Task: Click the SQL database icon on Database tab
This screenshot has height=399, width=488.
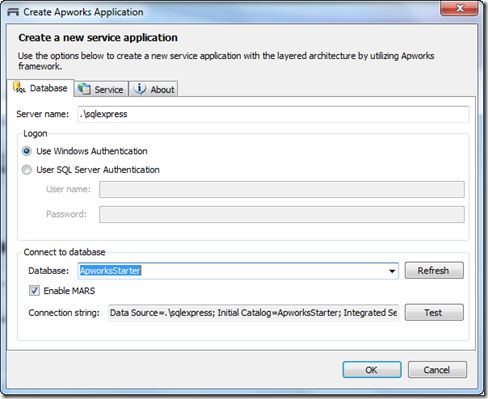Action: (x=19, y=88)
